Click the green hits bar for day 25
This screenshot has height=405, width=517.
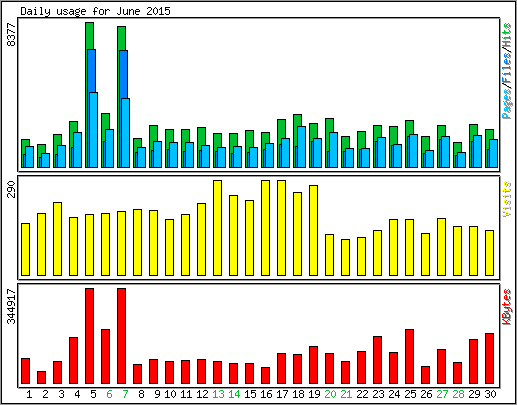[409, 128]
